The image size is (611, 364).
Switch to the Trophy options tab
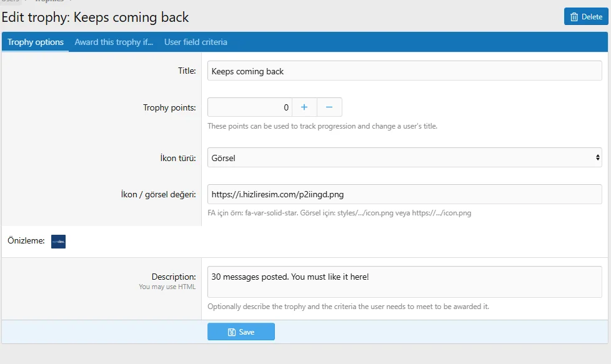coord(36,42)
